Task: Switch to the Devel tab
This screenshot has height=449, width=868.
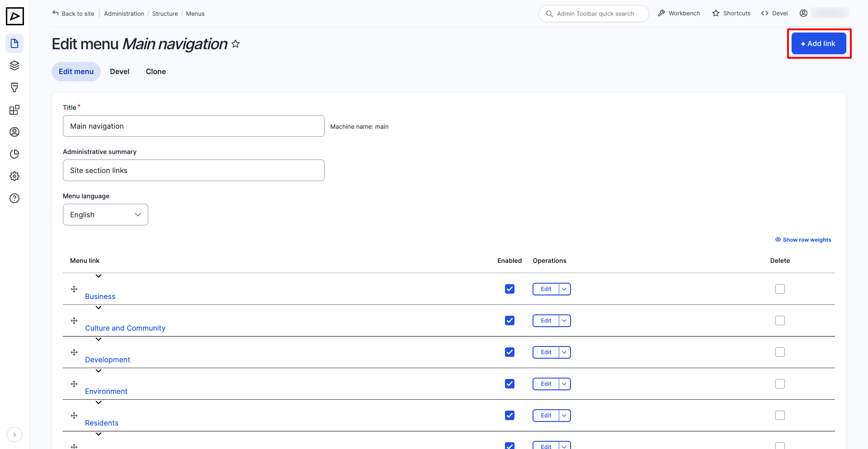Action: [119, 71]
